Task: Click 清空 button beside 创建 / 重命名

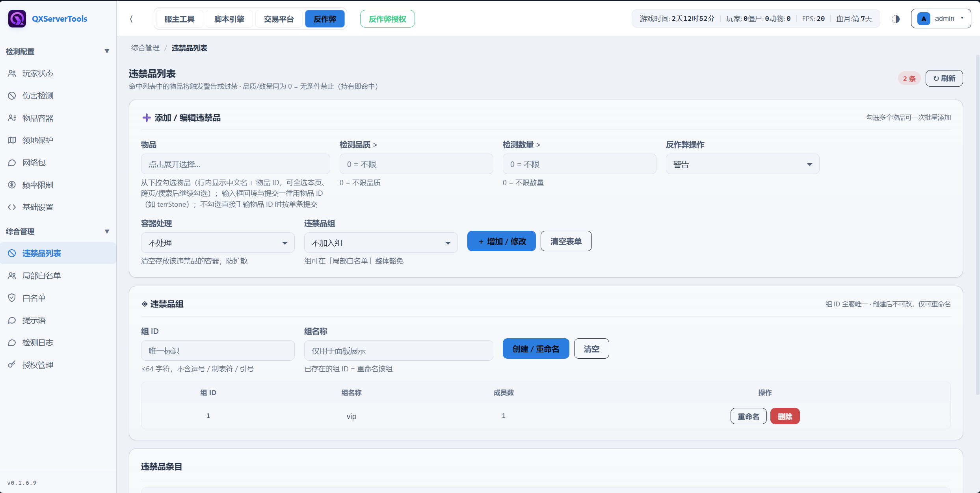Action: (591, 348)
